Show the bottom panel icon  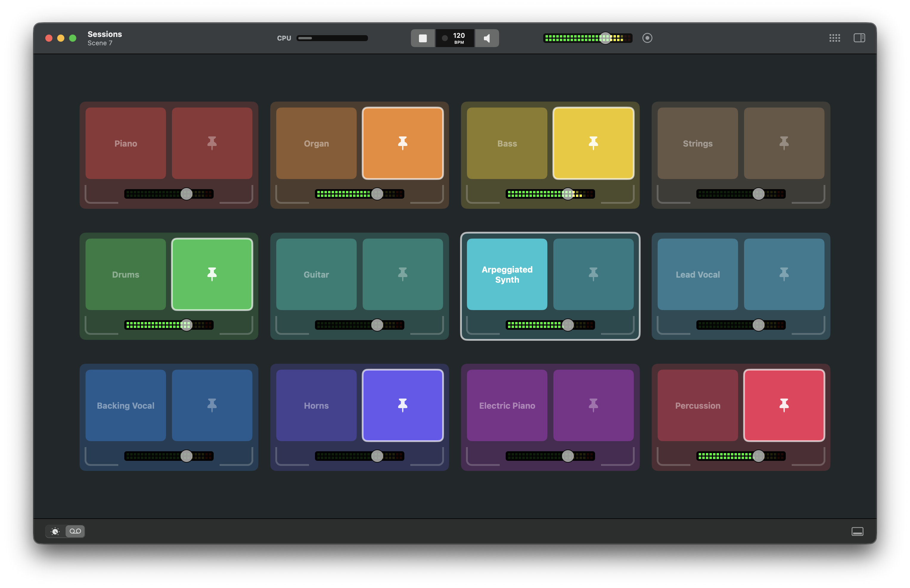pyautogui.click(x=857, y=531)
